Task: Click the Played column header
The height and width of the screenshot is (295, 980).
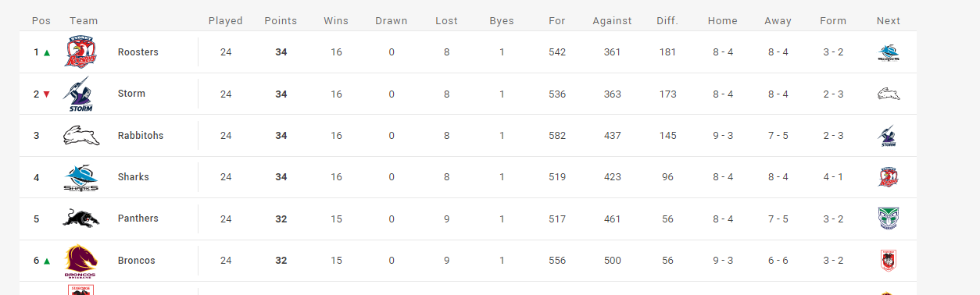Action: (x=225, y=21)
